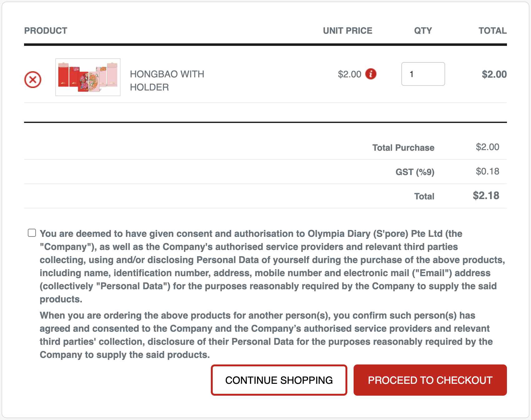Click Proceed to Checkout
The width and height of the screenshot is (531, 420).
430,380
